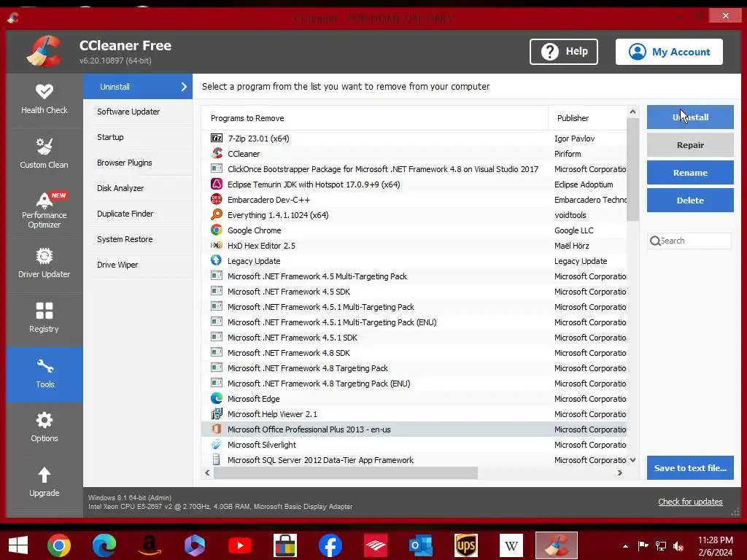Click the muted volume tray icon
Image resolution: width=747 pixels, height=560 pixels.
[x=678, y=546]
